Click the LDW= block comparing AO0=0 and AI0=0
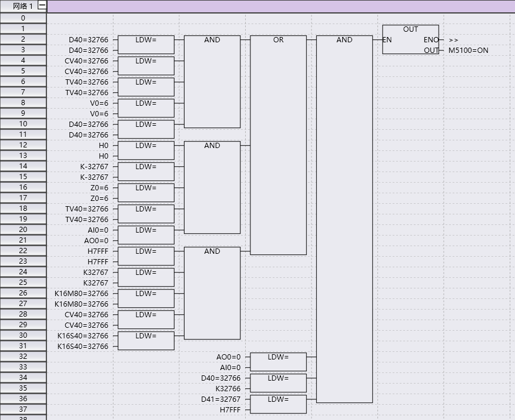This screenshot has width=515, height=420. click(278, 362)
